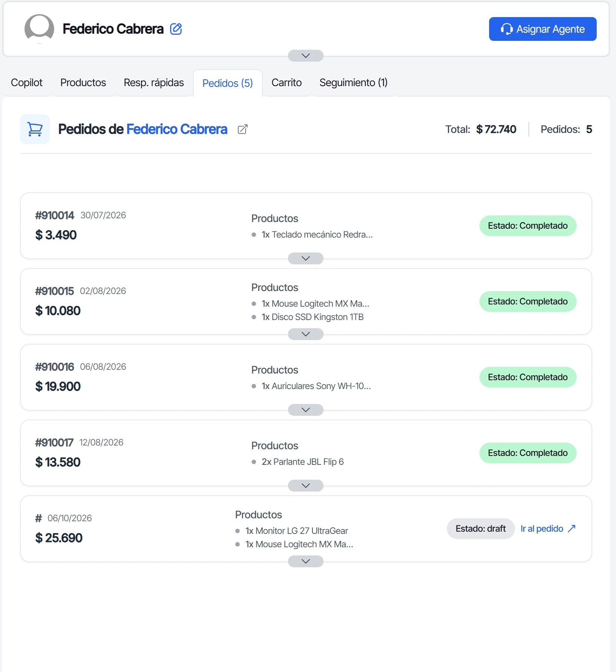Image resolution: width=616 pixels, height=672 pixels.
Task: Expand order #910017 details
Action: click(306, 486)
